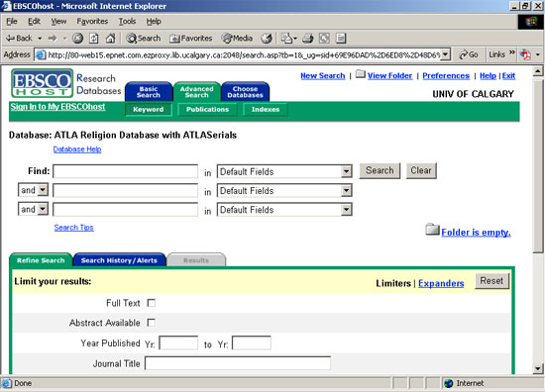Viewport: 545px width, 392px height.
Task: Switch to Search History/Alerts tab
Action: (119, 260)
